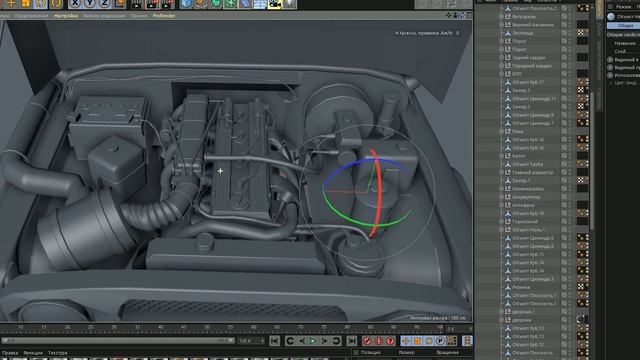Click Render to Picture Viewer icon

pos(151,4)
